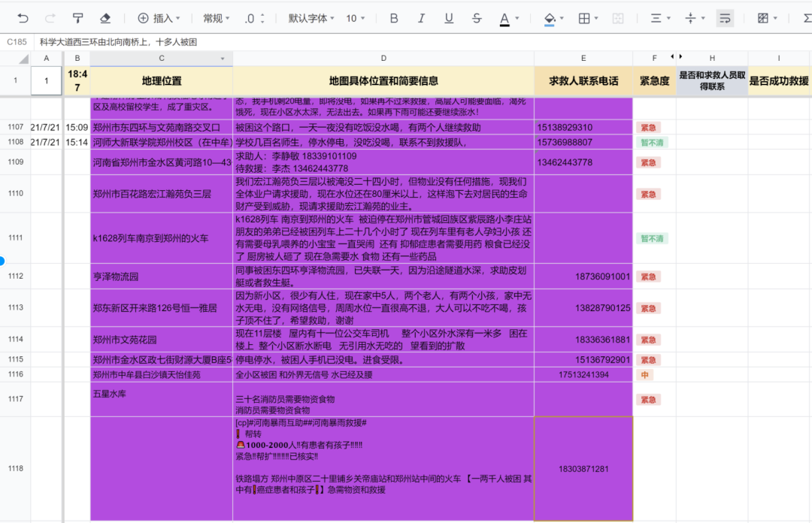This screenshot has height=523, width=812.
Task: Select column A header
Action: [x=46, y=59]
